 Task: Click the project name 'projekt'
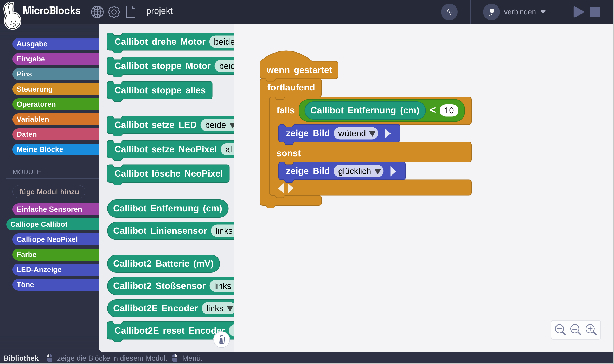159,11
